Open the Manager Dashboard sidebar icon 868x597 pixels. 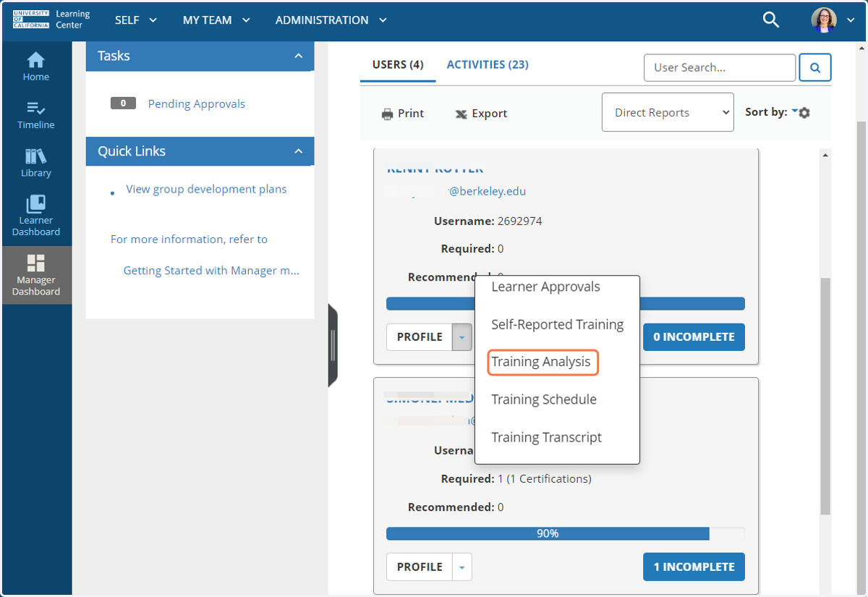point(35,275)
